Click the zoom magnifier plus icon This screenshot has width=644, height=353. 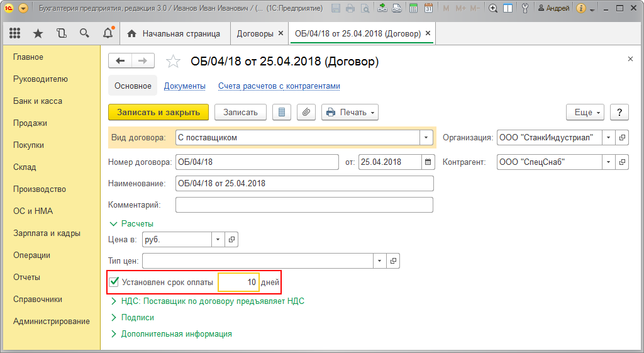pos(493,8)
